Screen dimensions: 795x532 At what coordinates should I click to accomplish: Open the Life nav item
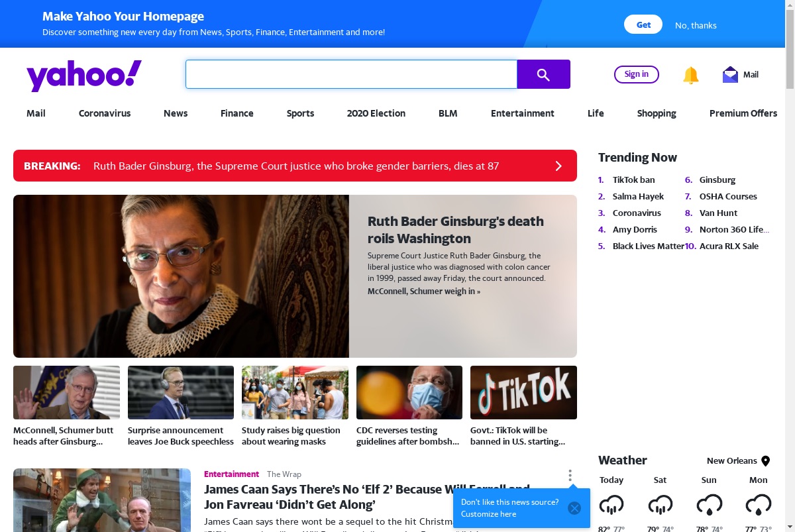coord(596,113)
